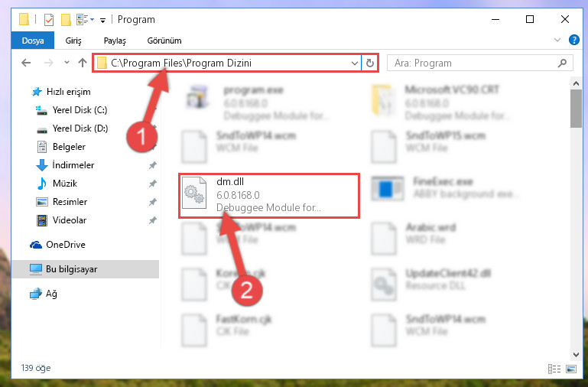588x387 pixels.
Task: Open the Help question mark icon
Action: pos(573,40)
